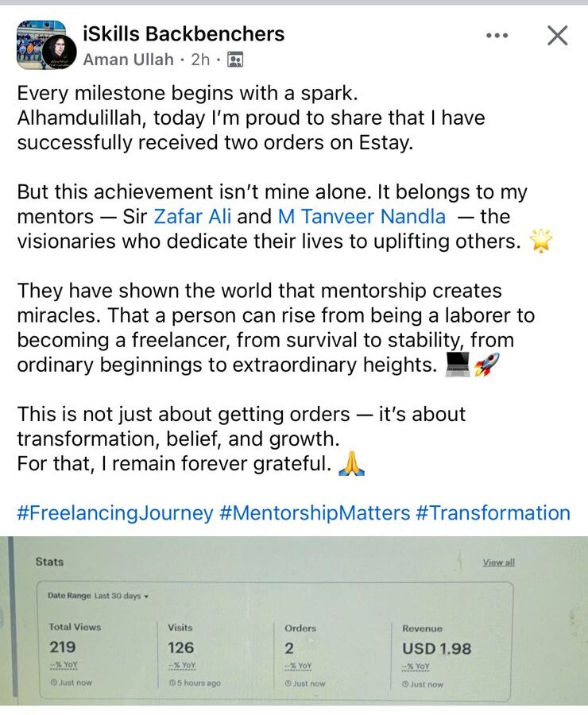Click the Orders count stat
The width and height of the screenshot is (588, 715).
289,647
